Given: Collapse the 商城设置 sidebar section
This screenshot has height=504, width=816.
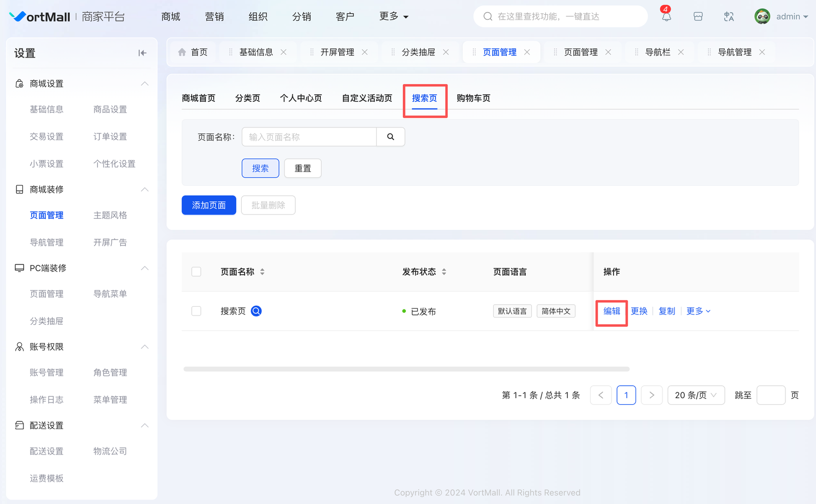Looking at the screenshot, I should tap(145, 84).
